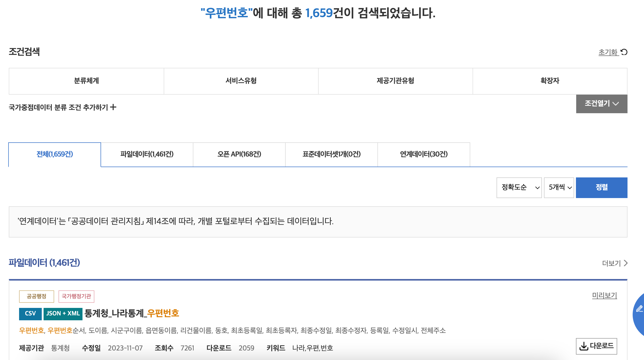Select the JSON + XML format badge
644x360 pixels.
[63, 314]
